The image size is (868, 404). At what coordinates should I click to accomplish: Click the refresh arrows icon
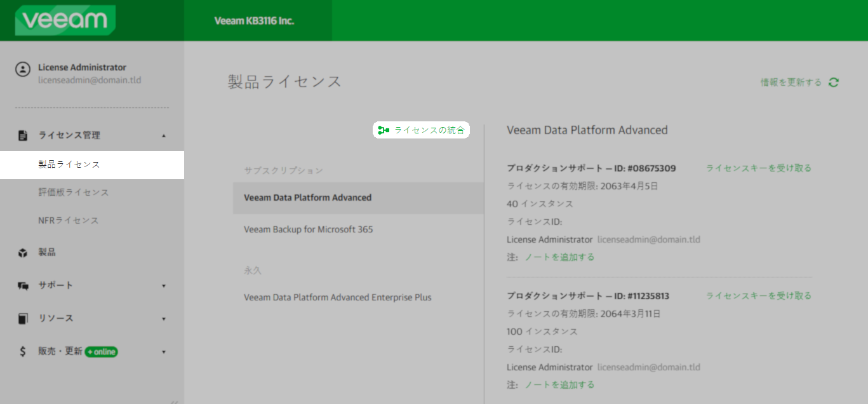pyautogui.click(x=834, y=83)
